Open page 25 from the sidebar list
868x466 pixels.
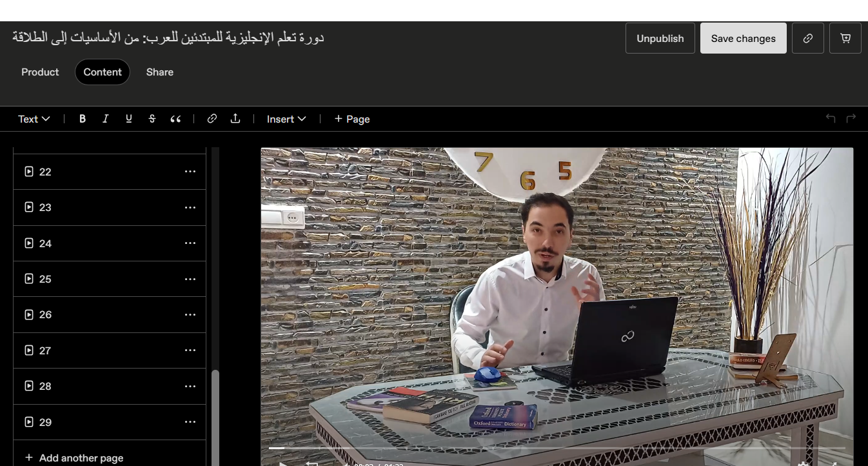click(110, 279)
